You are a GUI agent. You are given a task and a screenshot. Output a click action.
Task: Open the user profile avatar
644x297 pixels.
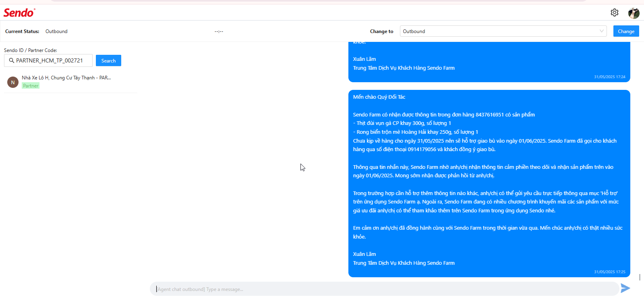tap(634, 13)
